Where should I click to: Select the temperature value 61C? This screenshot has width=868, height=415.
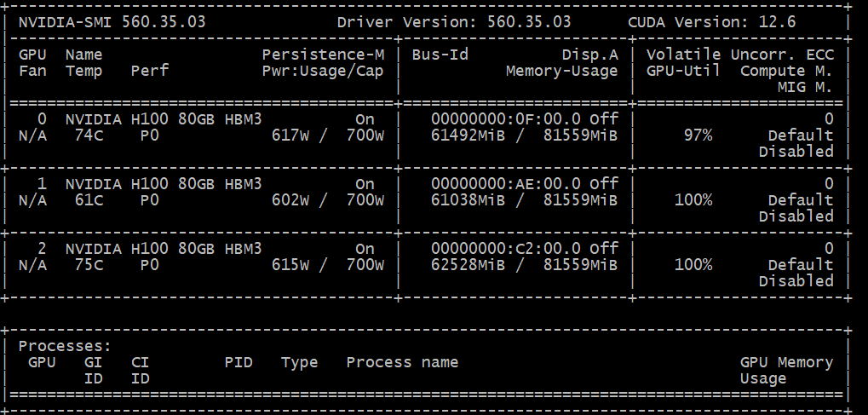[x=89, y=200]
